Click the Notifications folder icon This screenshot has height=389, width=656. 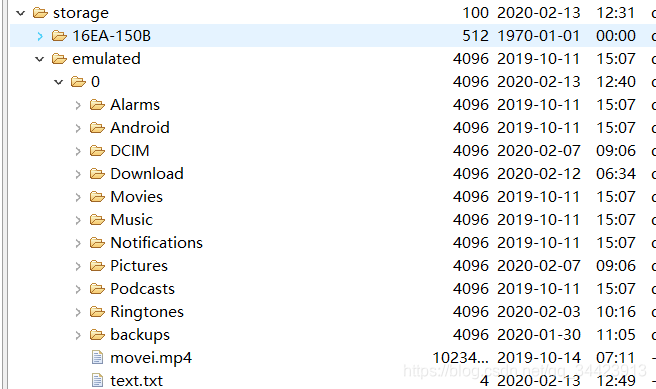[97, 243]
